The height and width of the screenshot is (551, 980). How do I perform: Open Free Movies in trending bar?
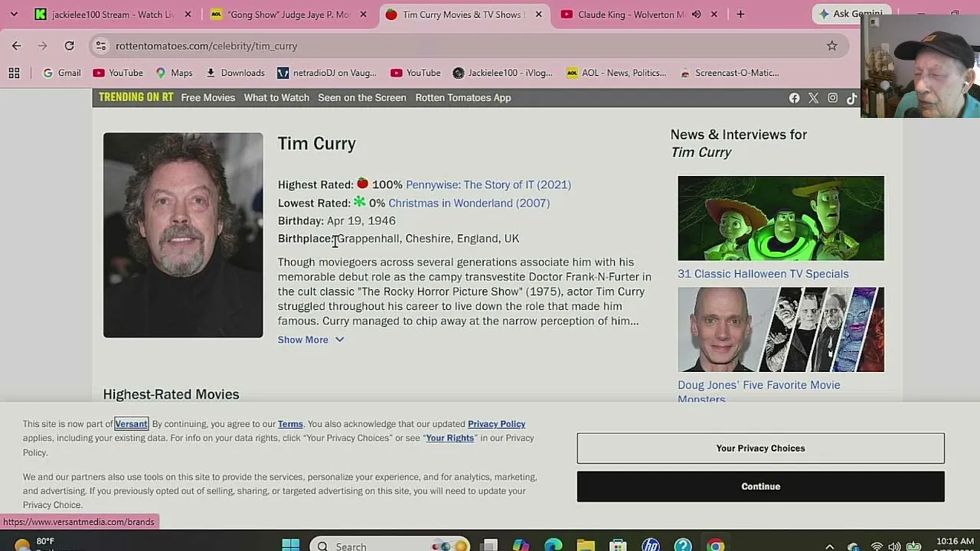coord(208,97)
